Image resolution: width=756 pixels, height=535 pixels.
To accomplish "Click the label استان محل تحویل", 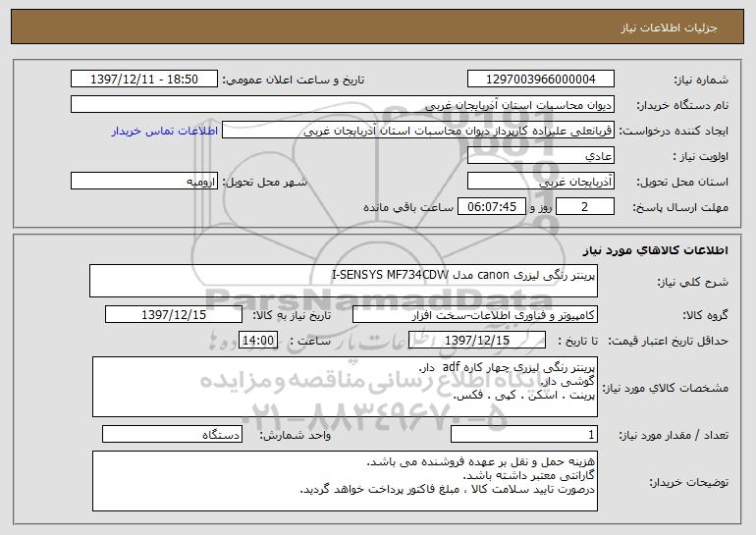I will click(682, 183).
